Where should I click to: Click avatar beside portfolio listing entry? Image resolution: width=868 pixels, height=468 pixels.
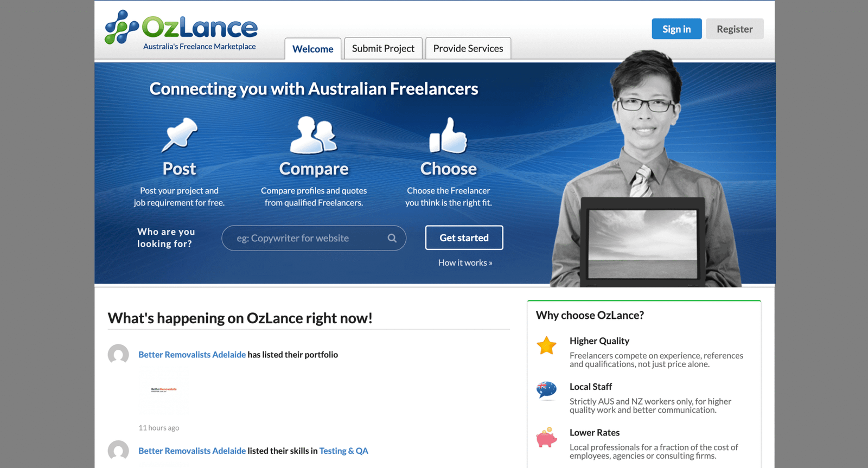(x=118, y=355)
